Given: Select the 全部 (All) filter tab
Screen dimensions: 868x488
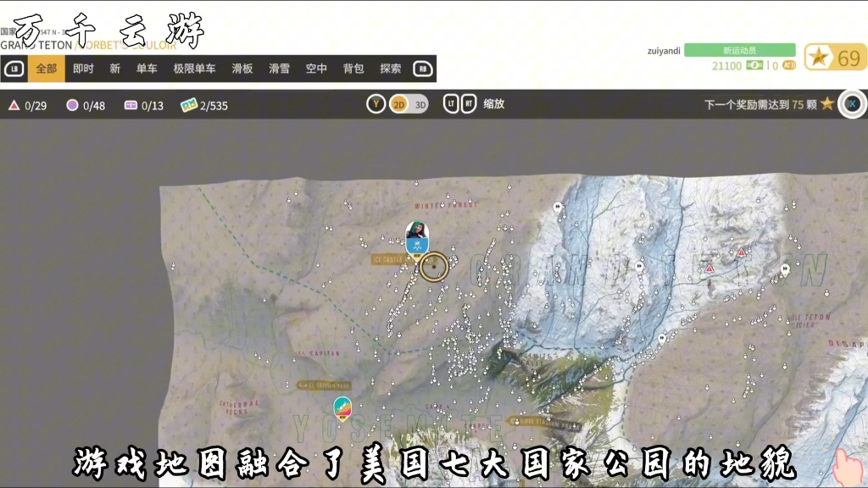Looking at the screenshot, I should 47,69.
